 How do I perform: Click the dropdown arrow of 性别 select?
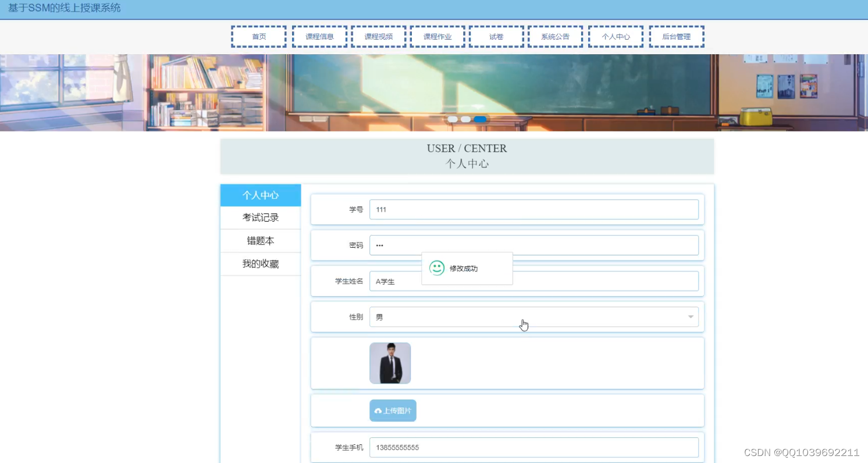pos(691,317)
